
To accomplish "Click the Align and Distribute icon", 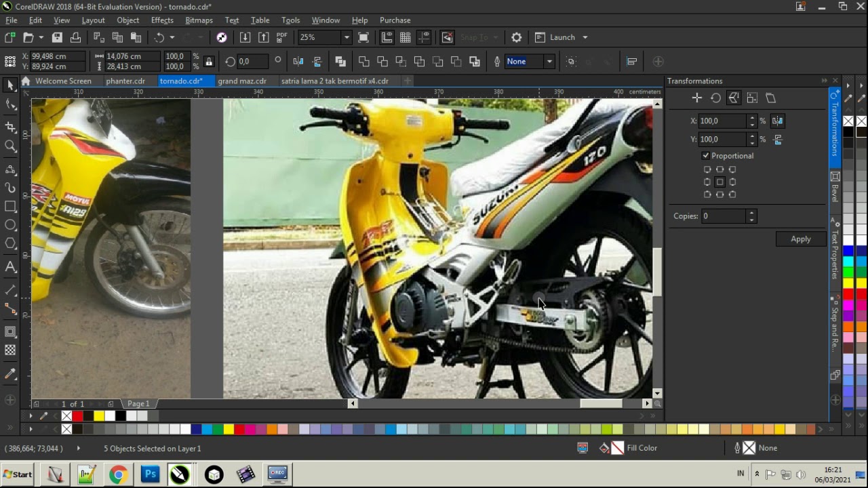I will pyautogui.click(x=631, y=61).
